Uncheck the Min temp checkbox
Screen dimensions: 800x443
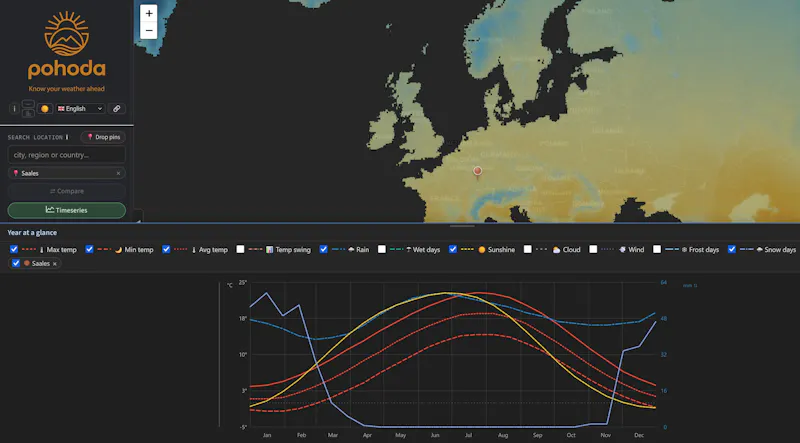(89, 249)
